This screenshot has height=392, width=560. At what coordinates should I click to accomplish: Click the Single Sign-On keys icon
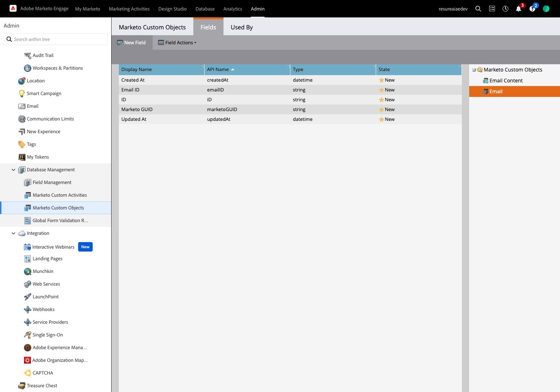tap(28, 335)
